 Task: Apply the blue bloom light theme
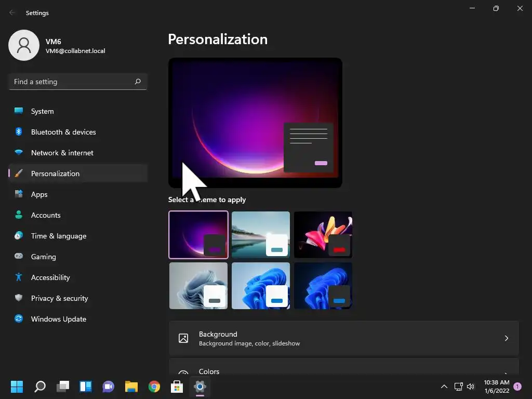tap(261, 286)
